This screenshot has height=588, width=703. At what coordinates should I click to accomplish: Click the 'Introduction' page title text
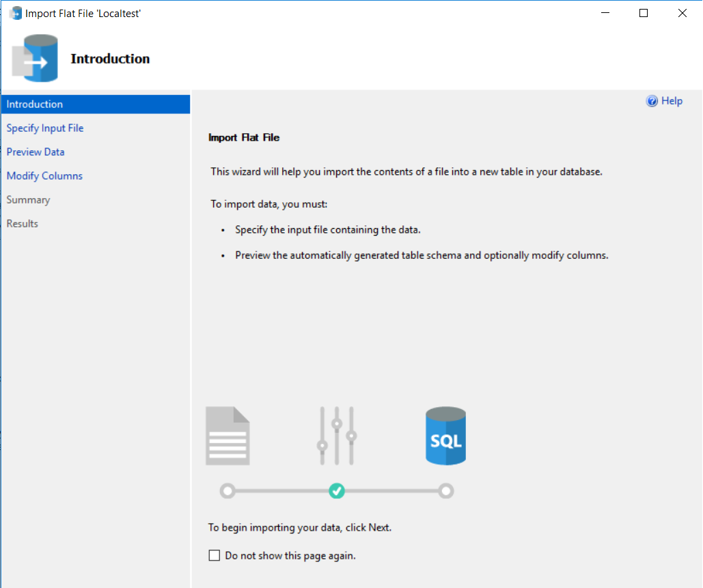pyautogui.click(x=110, y=59)
